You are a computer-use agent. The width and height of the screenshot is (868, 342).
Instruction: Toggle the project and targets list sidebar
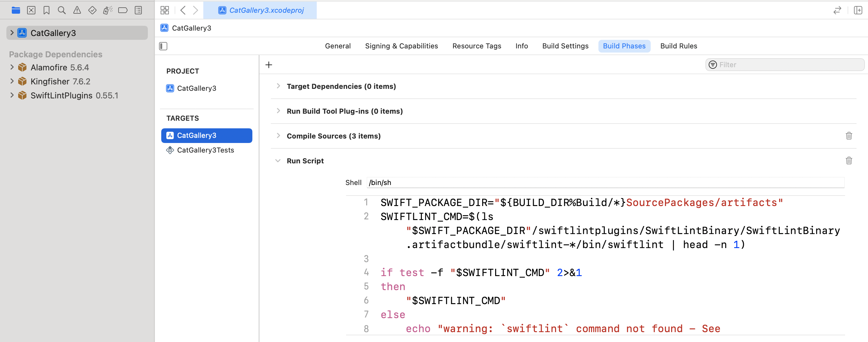(163, 46)
